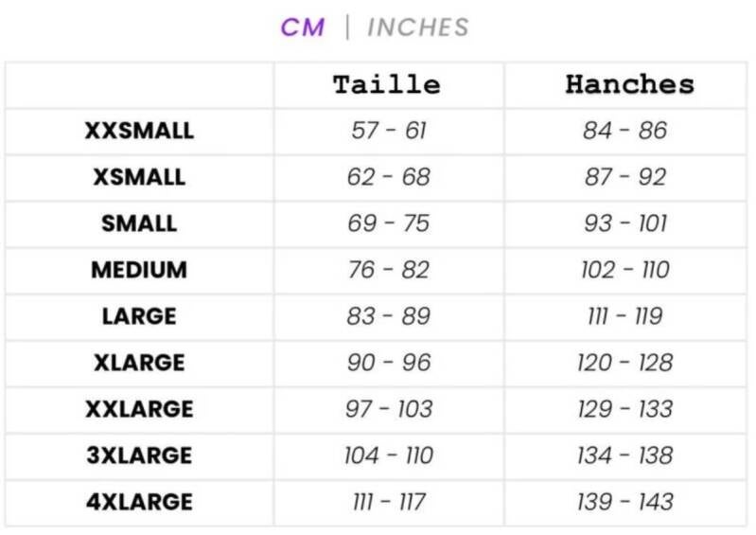Screen dimensions: 756x535
Task: Select the SMALL size row label
Action: tap(139, 223)
